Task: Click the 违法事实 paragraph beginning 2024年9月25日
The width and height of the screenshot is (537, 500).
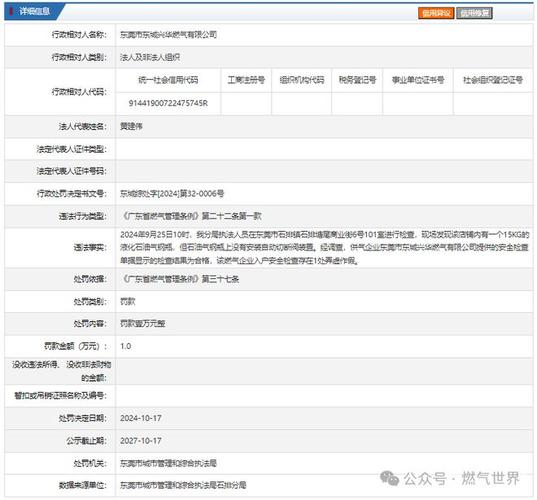Action: coord(325,248)
